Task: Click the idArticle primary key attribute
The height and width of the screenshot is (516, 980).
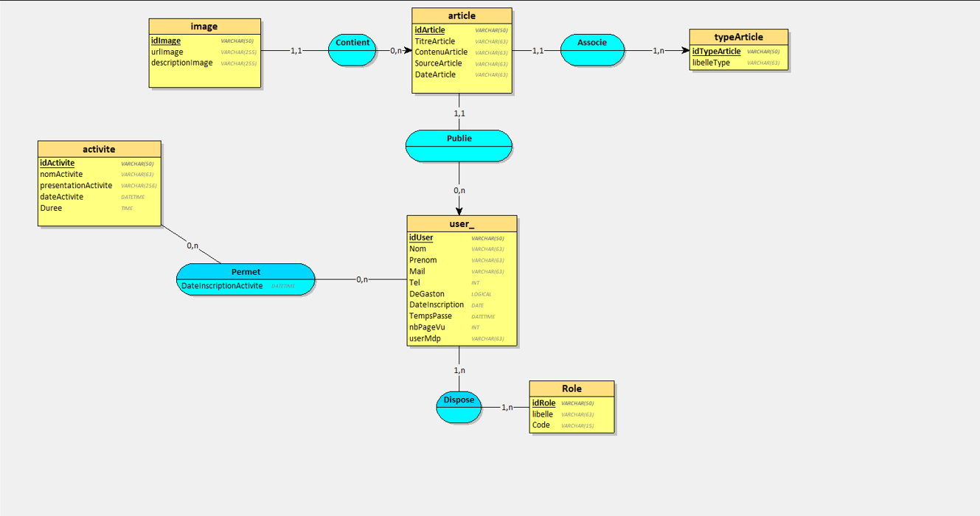Action: pos(430,30)
